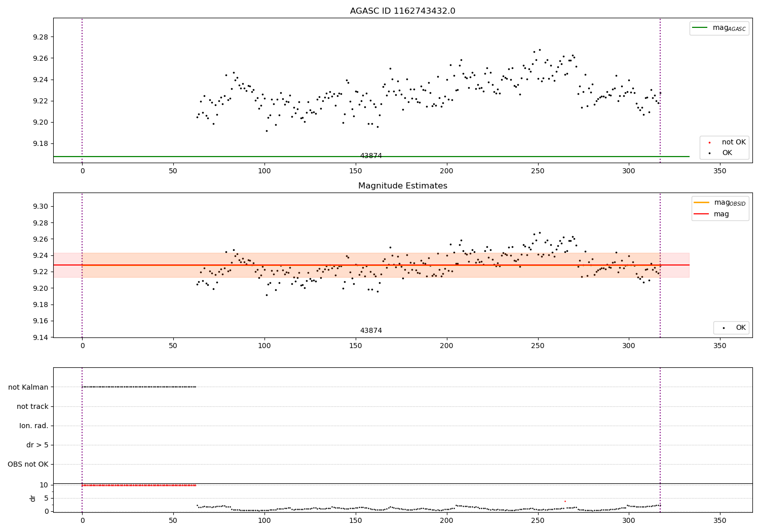This screenshot has height=532, width=760.
Task: Click the green line swatch in top legend
Action: tap(700, 28)
